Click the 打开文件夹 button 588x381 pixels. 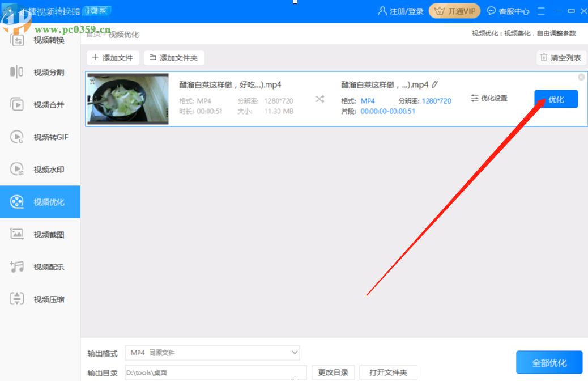(x=388, y=372)
